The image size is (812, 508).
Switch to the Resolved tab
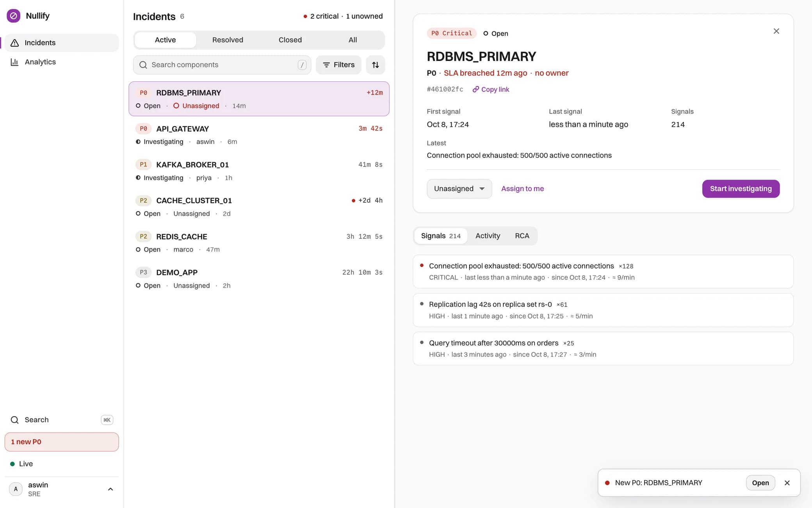(228, 40)
